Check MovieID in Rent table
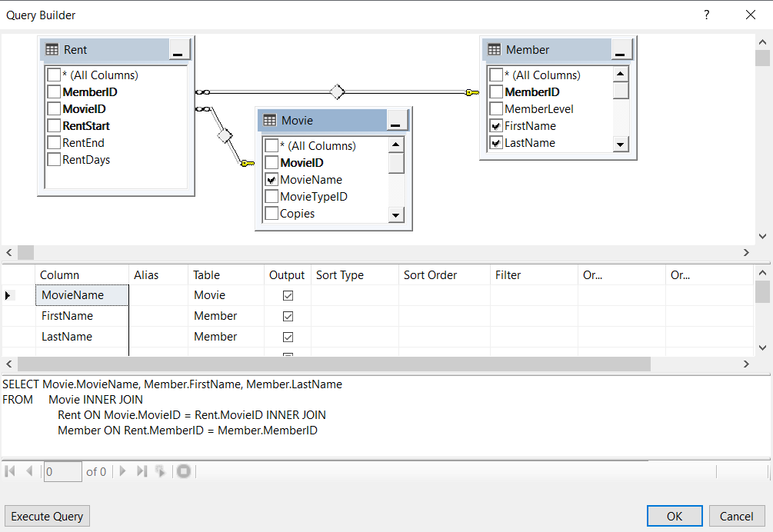 pyautogui.click(x=54, y=109)
